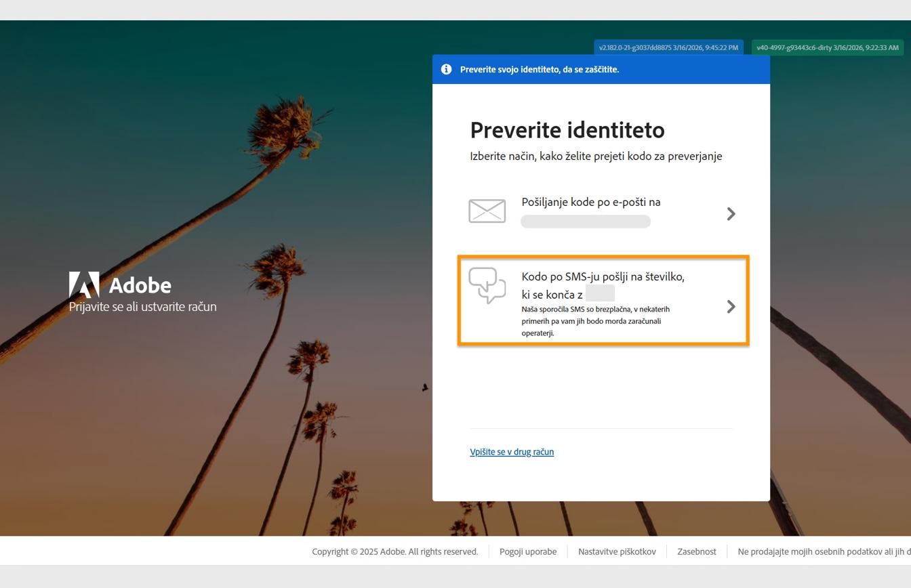The image size is (911, 588).
Task: Open the 'Pogoji uporabe' footer link
Action: click(527, 551)
